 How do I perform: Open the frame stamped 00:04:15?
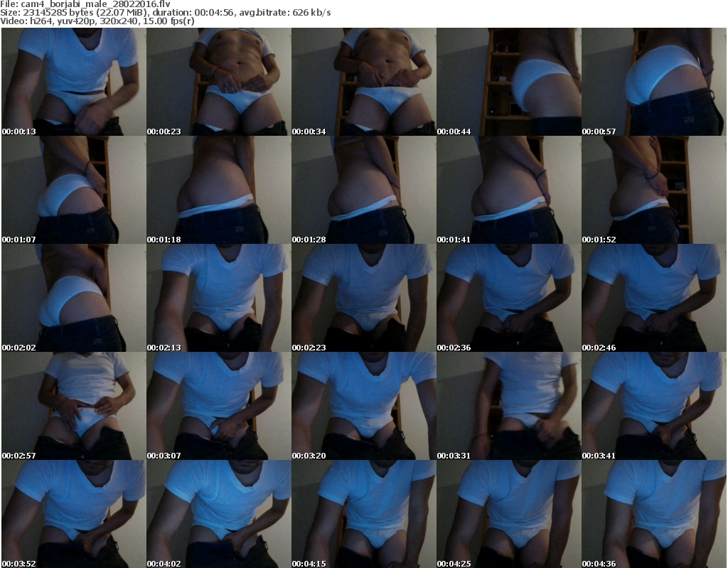tap(363, 514)
